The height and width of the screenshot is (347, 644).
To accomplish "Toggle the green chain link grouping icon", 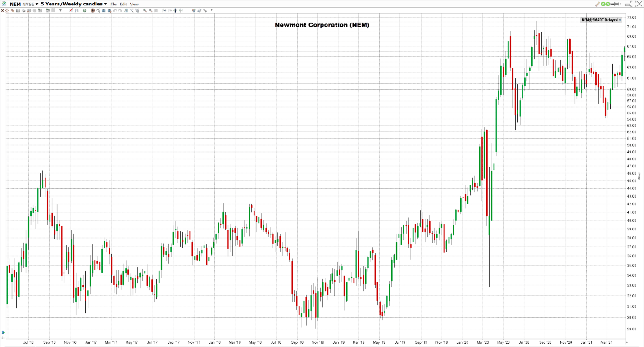I will (x=605, y=4).
